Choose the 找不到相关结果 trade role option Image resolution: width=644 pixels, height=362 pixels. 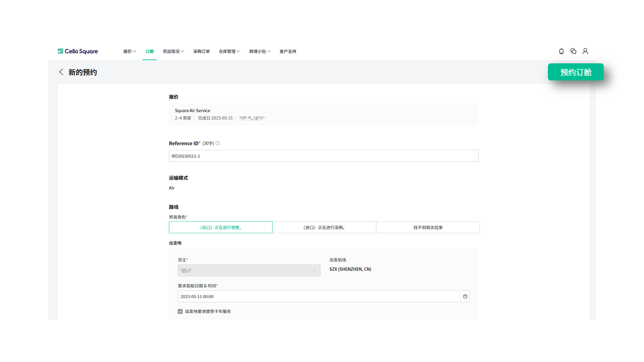428,227
